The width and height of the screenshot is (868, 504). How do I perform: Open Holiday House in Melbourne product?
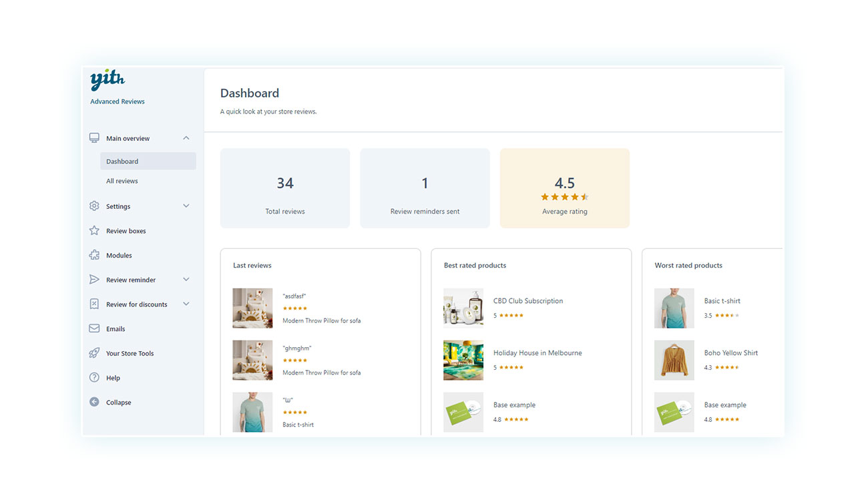[x=537, y=353]
